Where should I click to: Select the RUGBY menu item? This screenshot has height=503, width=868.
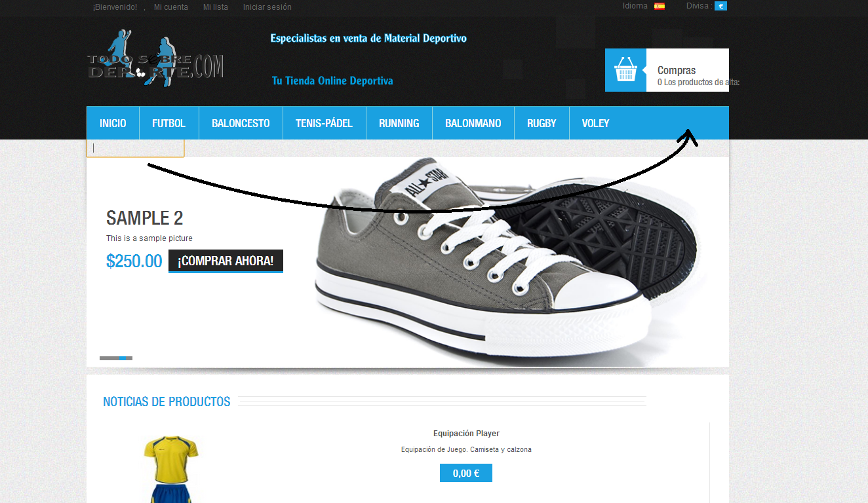point(542,123)
